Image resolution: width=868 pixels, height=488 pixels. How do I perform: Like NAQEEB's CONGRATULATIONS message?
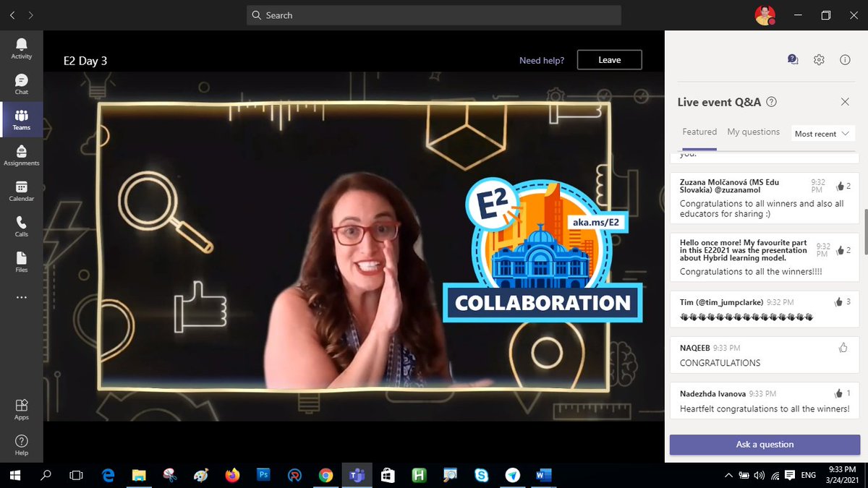click(x=843, y=348)
